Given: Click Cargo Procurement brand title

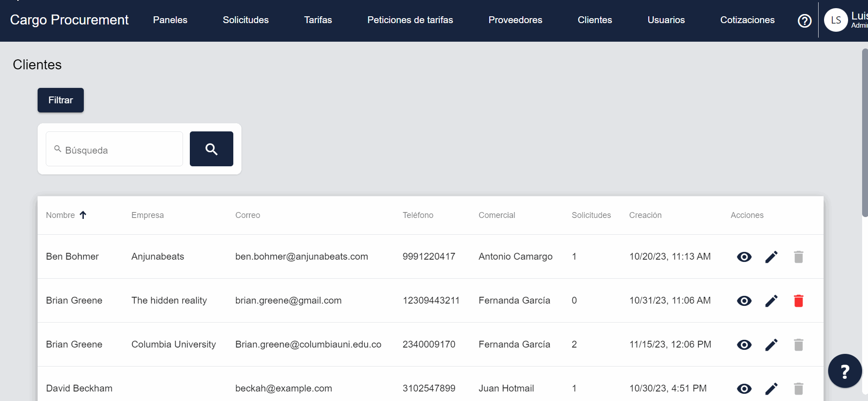Looking at the screenshot, I should (x=69, y=20).
